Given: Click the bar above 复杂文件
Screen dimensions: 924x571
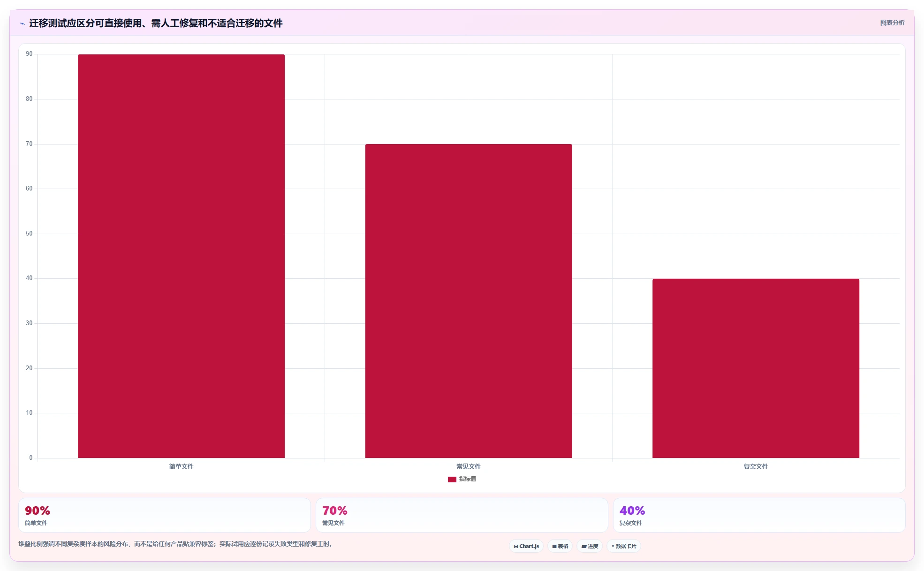Looking at the screenshot, I should coord(756,368).
